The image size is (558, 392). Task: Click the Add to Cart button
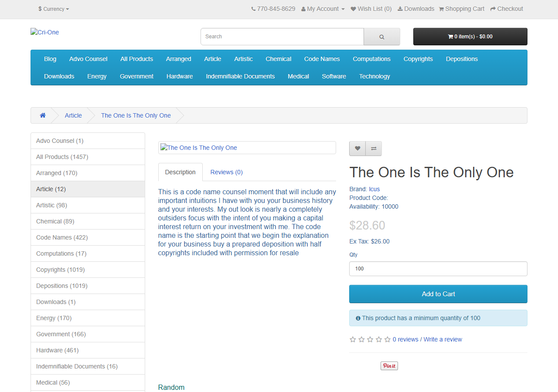[438, 294]
